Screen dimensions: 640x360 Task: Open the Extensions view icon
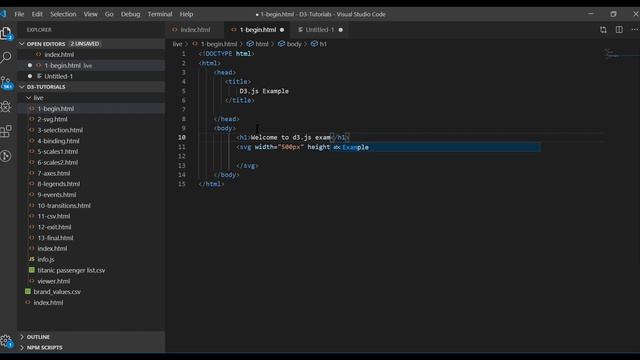coord(6,131)
